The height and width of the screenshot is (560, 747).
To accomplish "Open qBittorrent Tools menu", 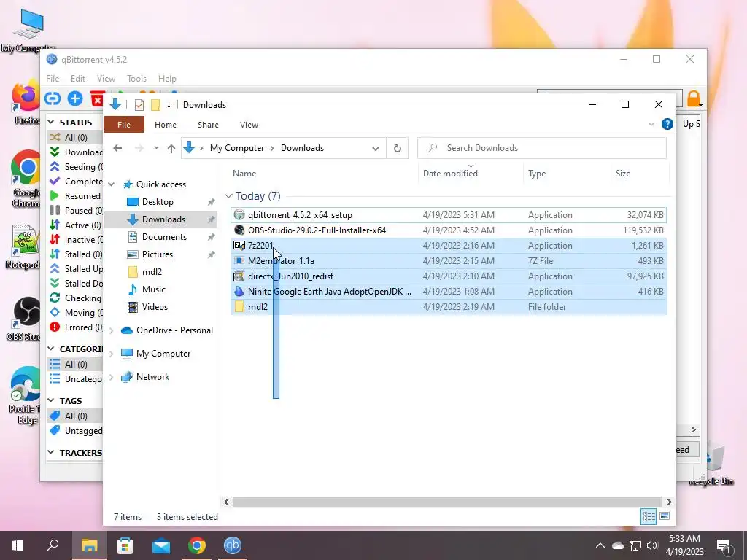I will coord(136,79).
